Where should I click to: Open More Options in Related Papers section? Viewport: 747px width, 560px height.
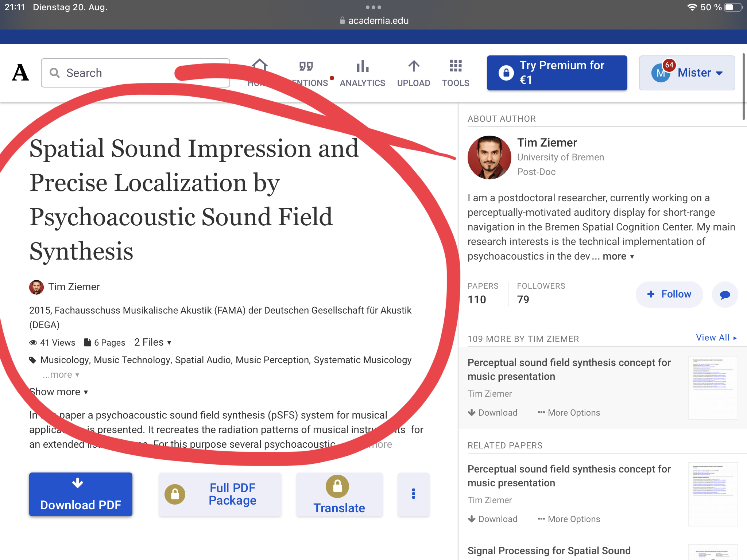pyautogui.click(x=569, y=519)
